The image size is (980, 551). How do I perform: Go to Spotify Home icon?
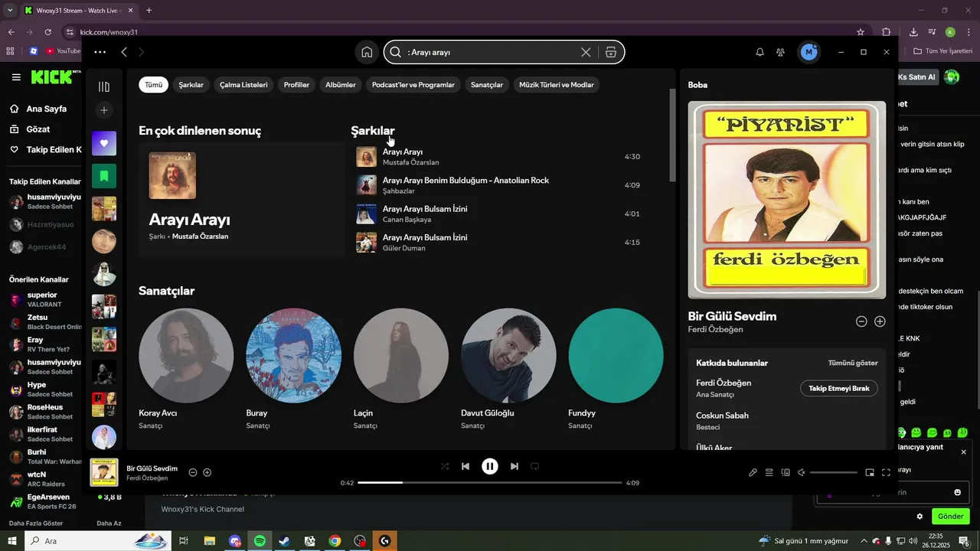(x=367, y=52)
